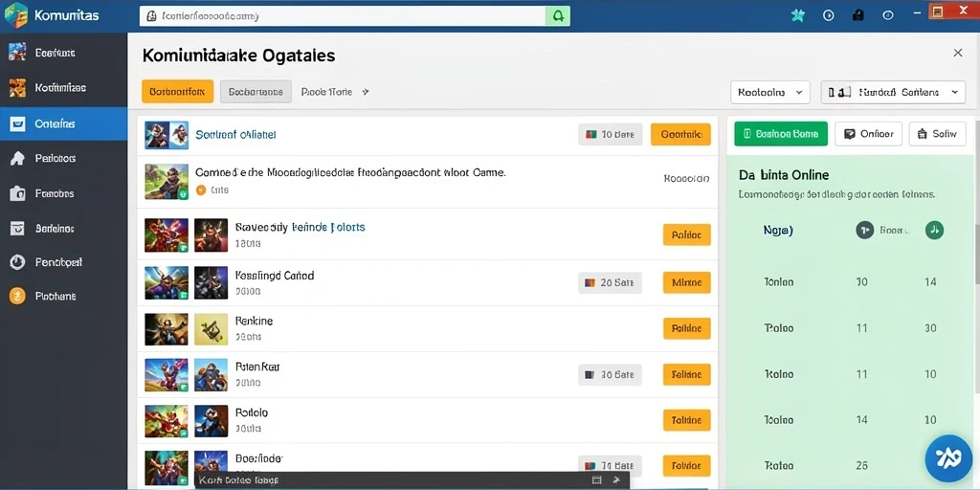This screenshot has width=980, height=490.
Task: Open the lock icon in the top bar
Action: tap(858, 15)
